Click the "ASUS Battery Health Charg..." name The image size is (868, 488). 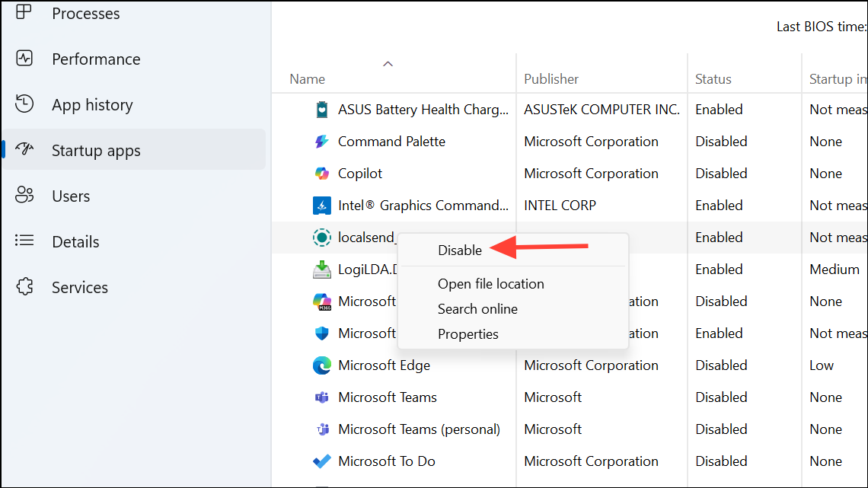[x=423, y=110]
